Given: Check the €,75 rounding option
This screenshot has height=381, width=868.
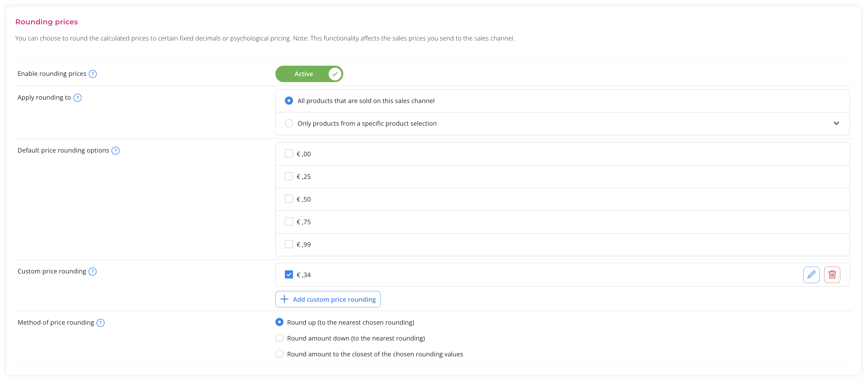Looking at the screenshot, I should tap(289, 222).
